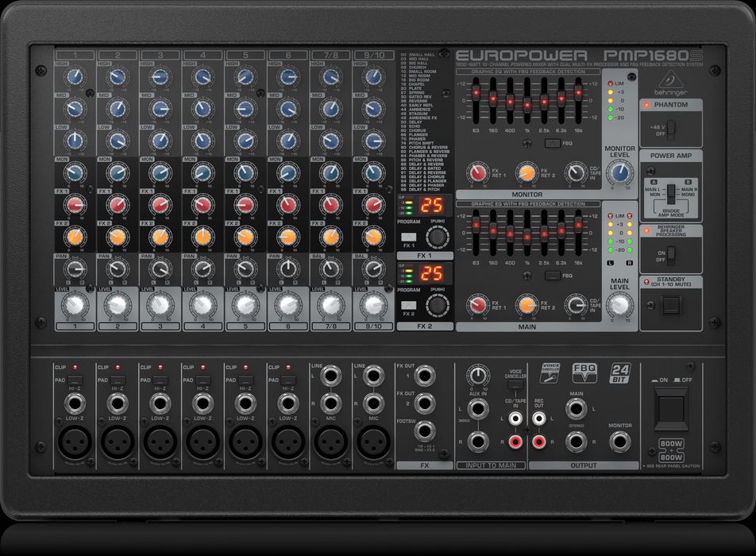
Task: Click the FX 2 program number display
Action: point(432,274)
